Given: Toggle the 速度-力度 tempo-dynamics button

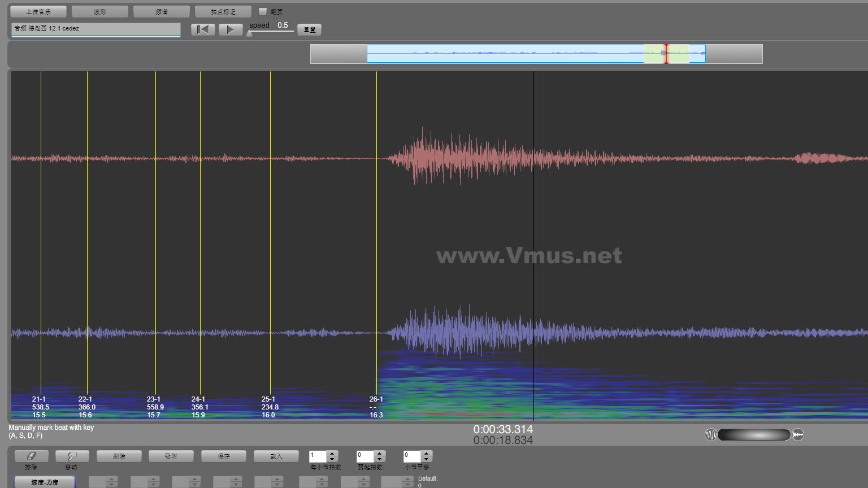Looking at the screenshot, I should [45, 482].
